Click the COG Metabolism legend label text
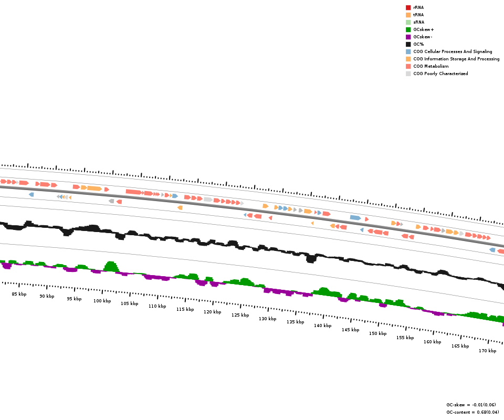Image resolution: width=504 pixels, height=420 pixels. [430, 66]
